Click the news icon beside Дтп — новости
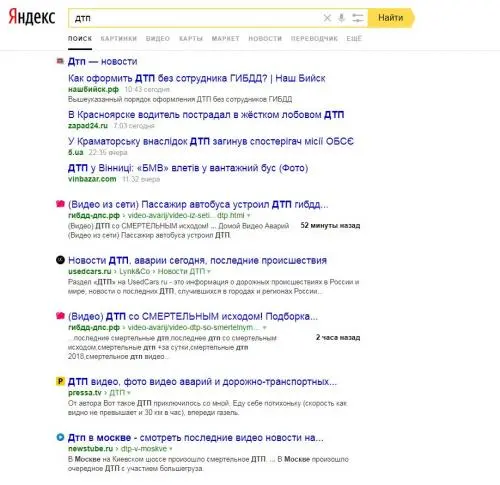 coord(60,61)
